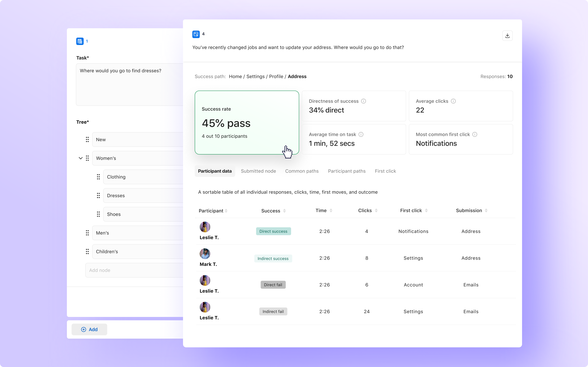Click info icon next to Directness of success

pyautogui.click(x=363, y=101)
